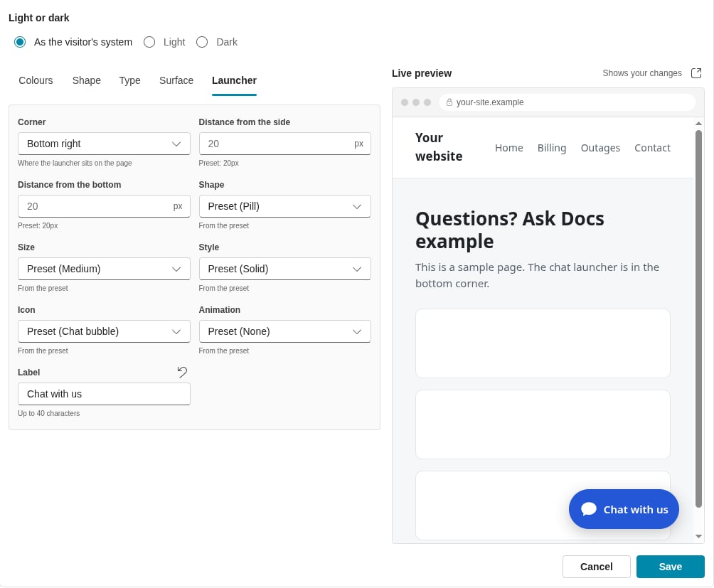Click the 'Live preview' heading
714x588 pixels.
pyautogui.click(x=422, y=73)
